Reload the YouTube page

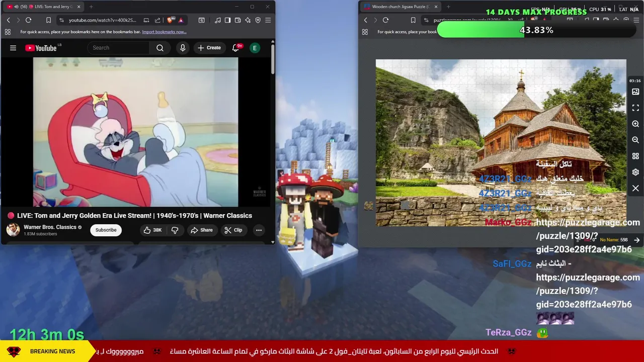tap(28, 20)
